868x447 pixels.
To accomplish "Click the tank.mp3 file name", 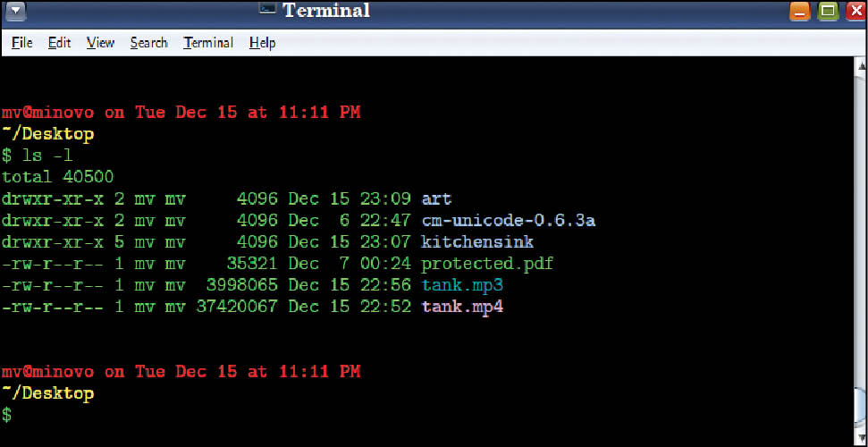I will pyautogui.click(x=462, y=285).
